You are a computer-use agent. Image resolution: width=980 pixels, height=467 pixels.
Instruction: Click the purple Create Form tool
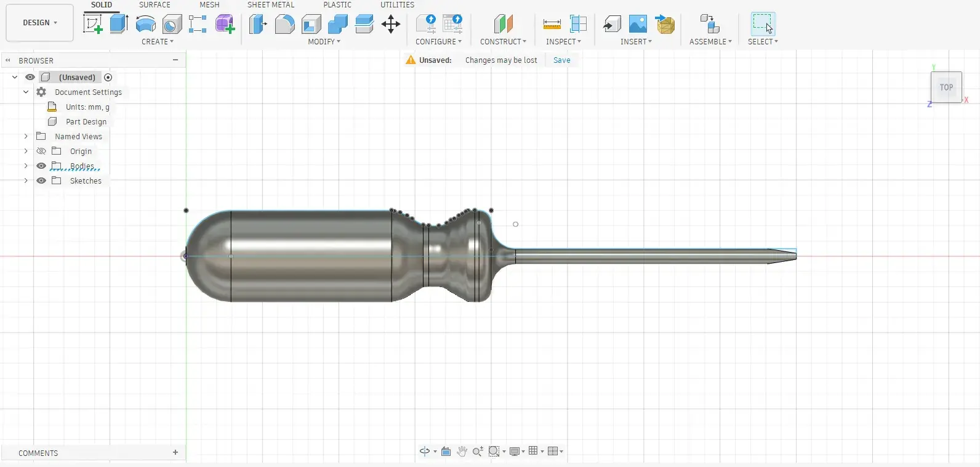(225, 24)
